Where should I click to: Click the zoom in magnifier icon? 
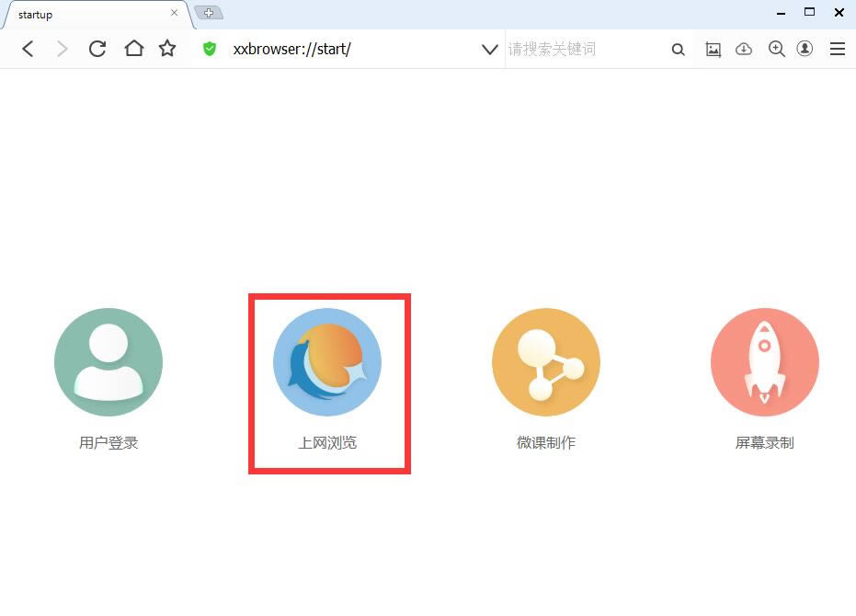click(776, 50)
